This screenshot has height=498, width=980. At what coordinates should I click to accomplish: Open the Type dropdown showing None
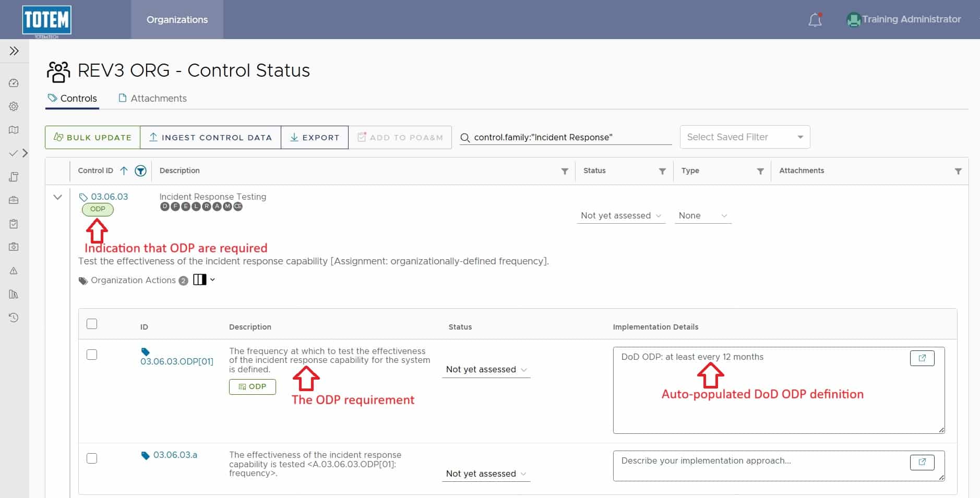coord(702,216)
